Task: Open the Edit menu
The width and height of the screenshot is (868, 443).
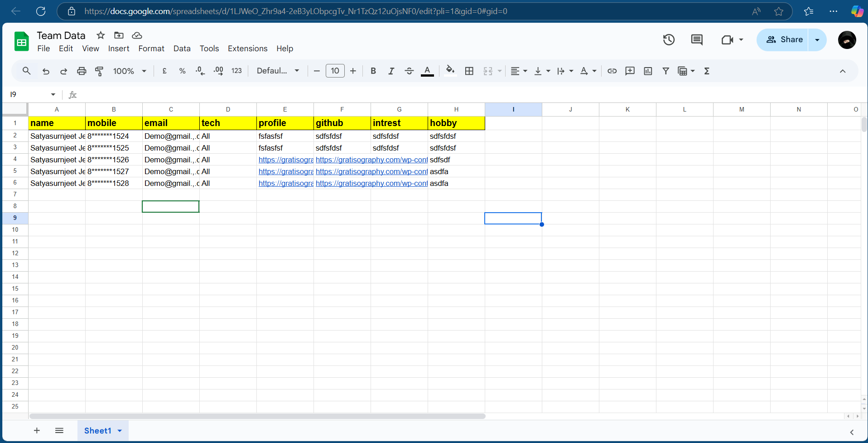Action: tap(66, 49)
